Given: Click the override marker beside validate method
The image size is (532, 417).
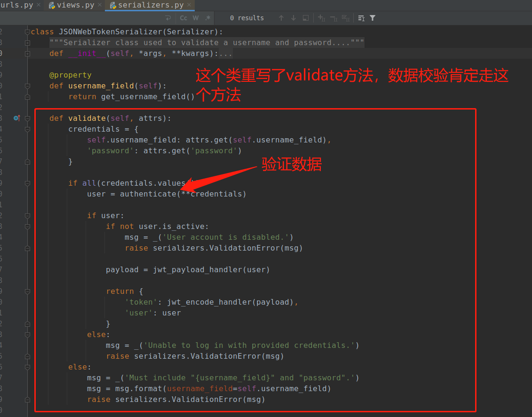Looking at the screenshot, I should pyautogui.click(x=16, y=118).
